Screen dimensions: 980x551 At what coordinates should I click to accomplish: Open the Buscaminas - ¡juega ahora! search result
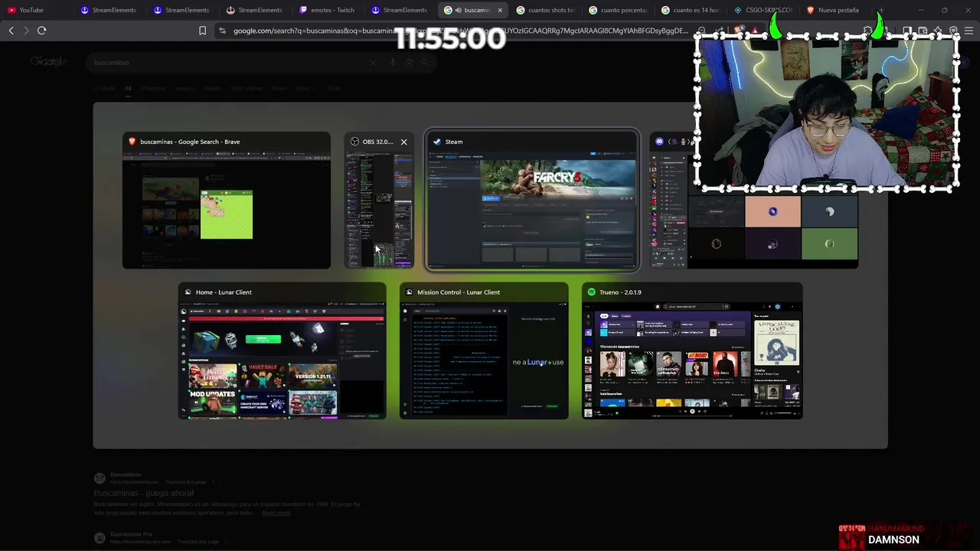144,494
